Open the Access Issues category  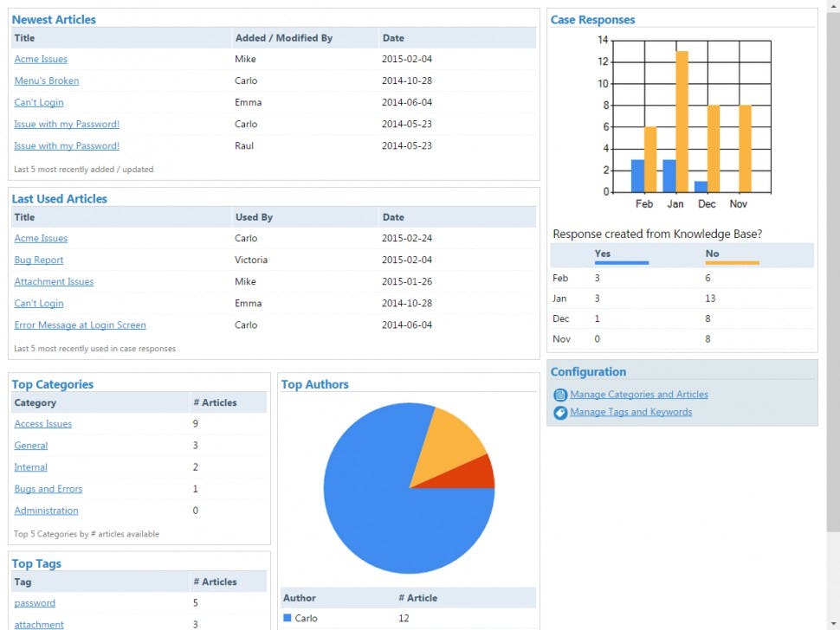(x=42, y=424)
